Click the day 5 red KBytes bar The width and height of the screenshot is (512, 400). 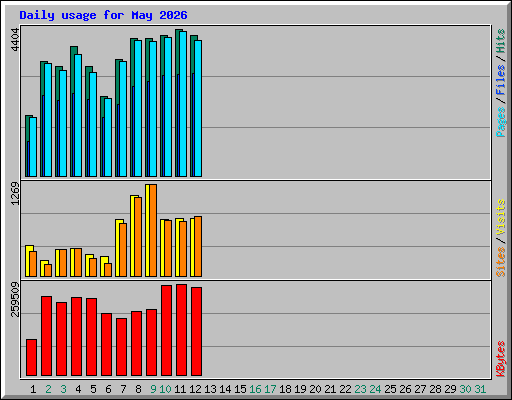point(91,337)
